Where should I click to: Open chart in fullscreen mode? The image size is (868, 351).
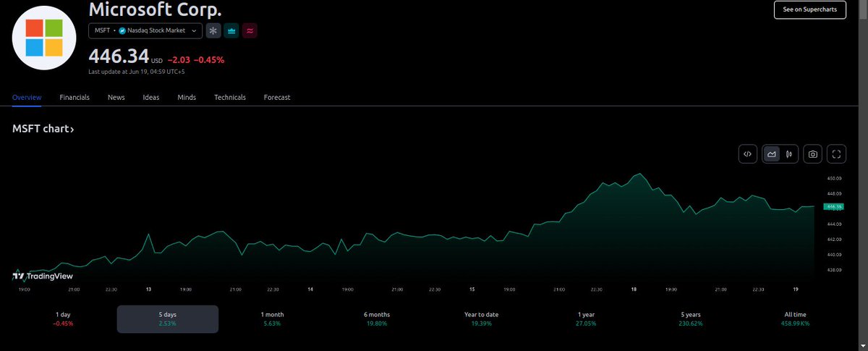837,153
